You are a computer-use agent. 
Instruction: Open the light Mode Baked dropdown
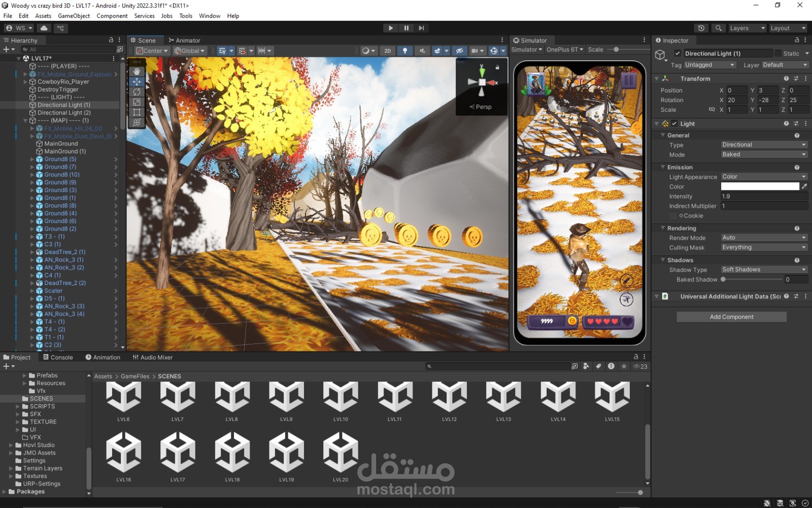point(764,154)
